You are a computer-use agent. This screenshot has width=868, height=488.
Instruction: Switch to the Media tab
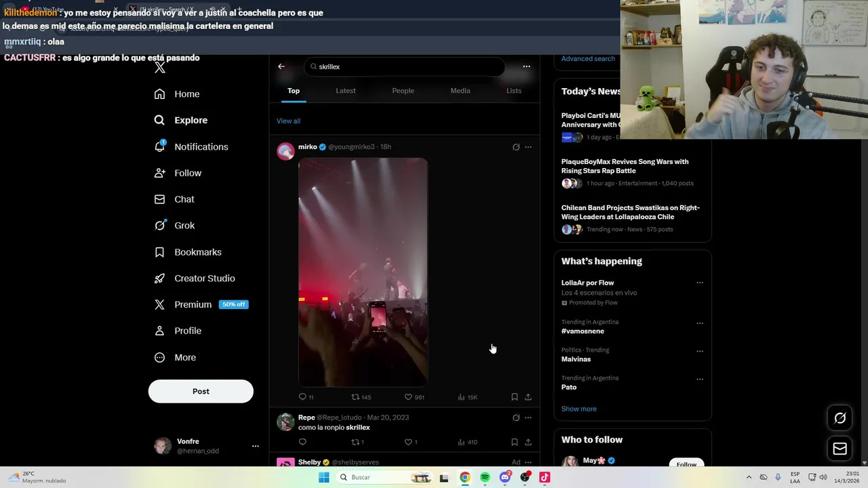(x=460, y=91)
